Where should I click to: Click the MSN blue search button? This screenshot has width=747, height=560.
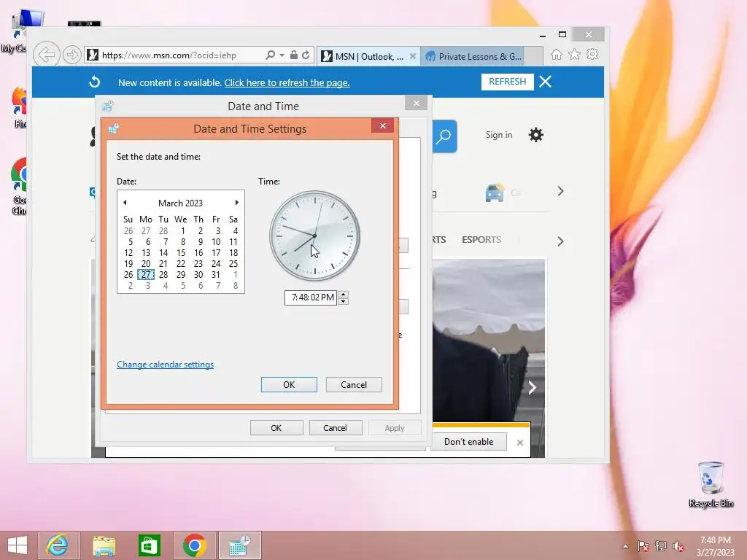pos(444,136)
